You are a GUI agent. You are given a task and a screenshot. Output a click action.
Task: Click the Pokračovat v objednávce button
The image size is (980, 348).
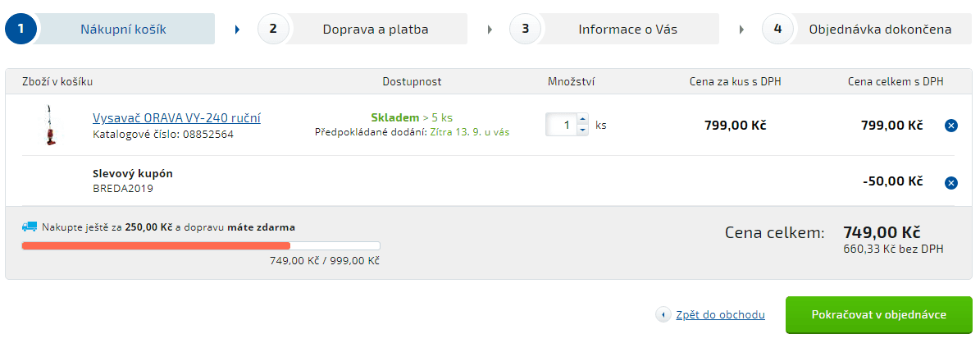pos(879,315)
